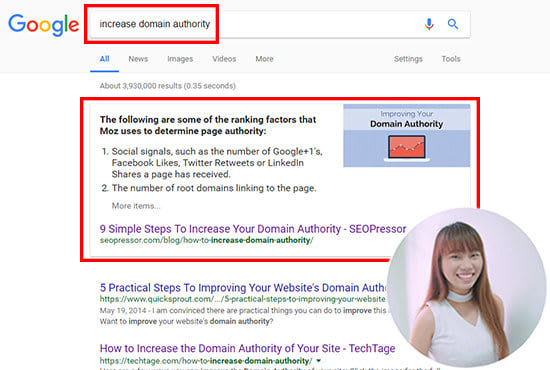The width and height of the screenshot is (550, 370).
Task: Switch to the Images tab
Action: 180,59
